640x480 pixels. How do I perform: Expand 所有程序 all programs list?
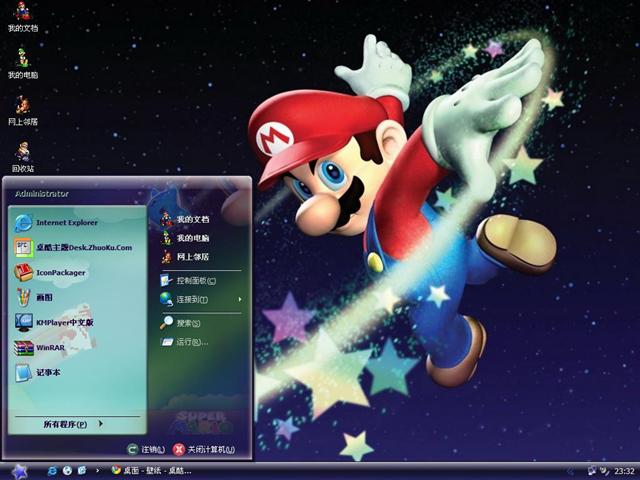click(x=77, y=424)
